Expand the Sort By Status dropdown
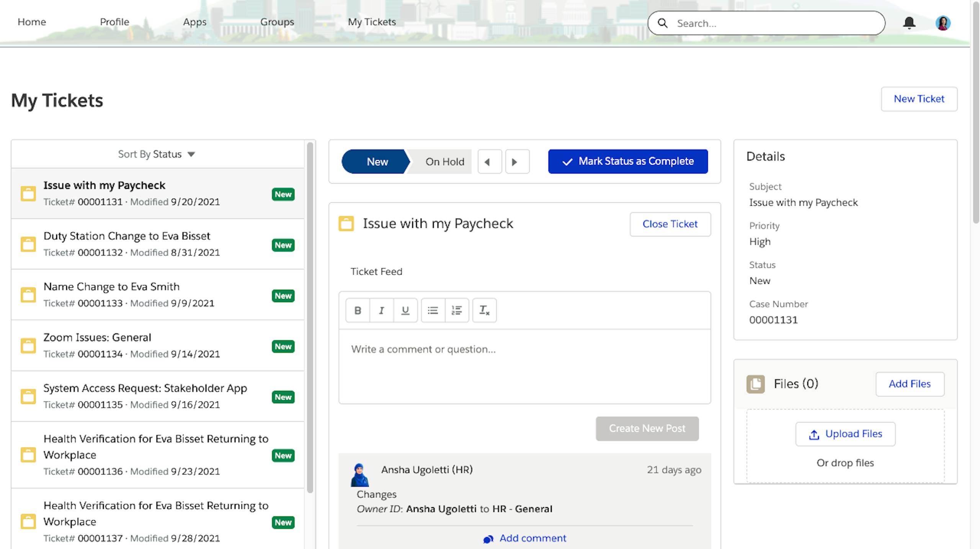The image size is (980, 549). tap(157, 154)
